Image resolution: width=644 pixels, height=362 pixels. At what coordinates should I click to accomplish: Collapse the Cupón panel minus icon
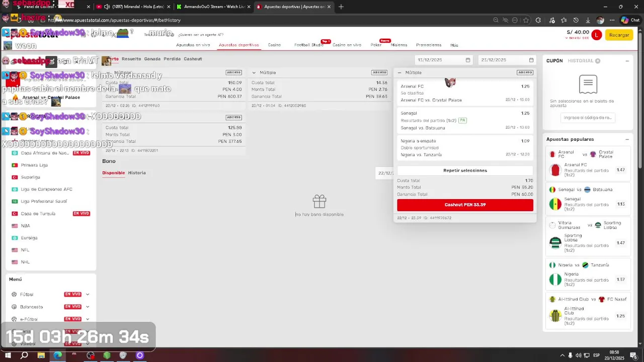click(627, 61)
